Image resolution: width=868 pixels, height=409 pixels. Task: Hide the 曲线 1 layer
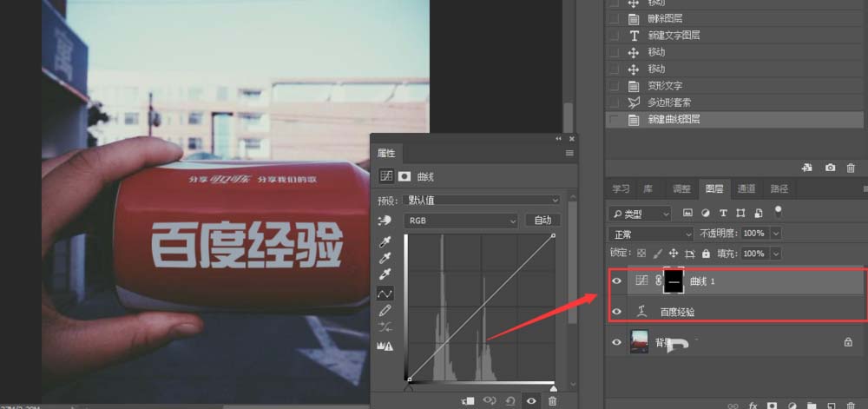pyautogui.click(x=616, y=281)
